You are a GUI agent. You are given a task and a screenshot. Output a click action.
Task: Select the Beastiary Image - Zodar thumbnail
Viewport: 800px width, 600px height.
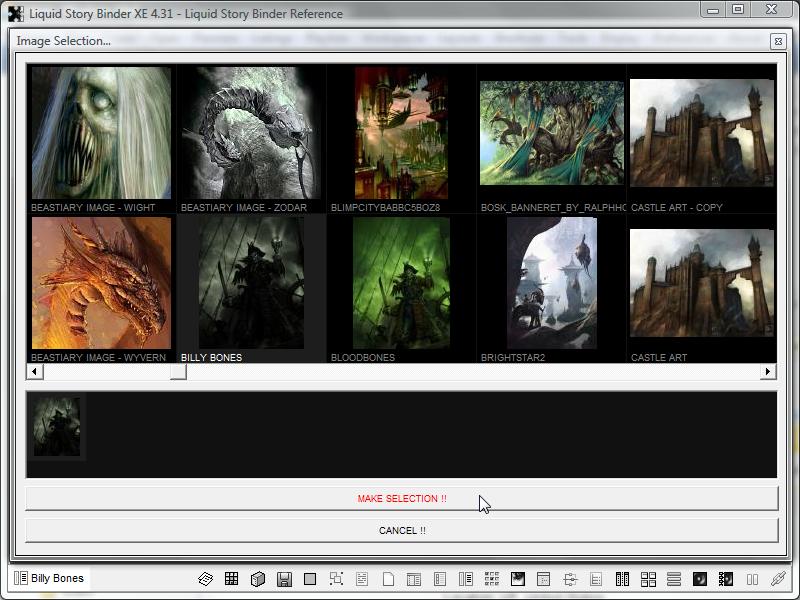pos(251,133)
